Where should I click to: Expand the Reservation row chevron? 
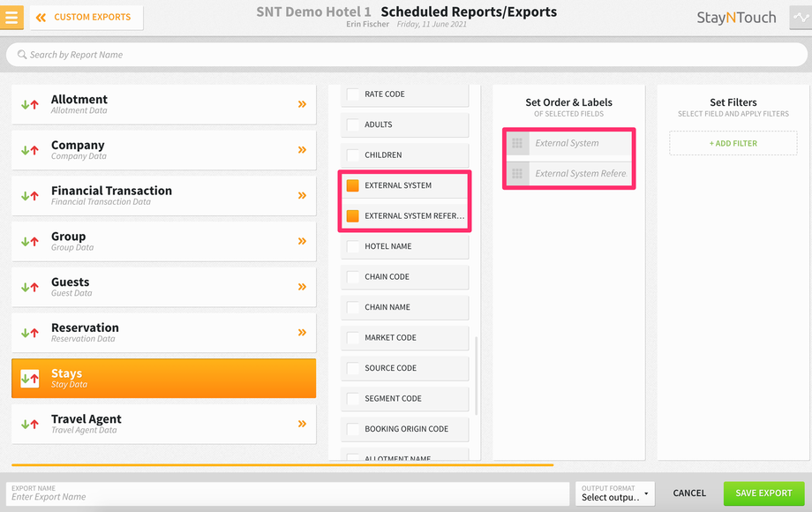point(303,332)
